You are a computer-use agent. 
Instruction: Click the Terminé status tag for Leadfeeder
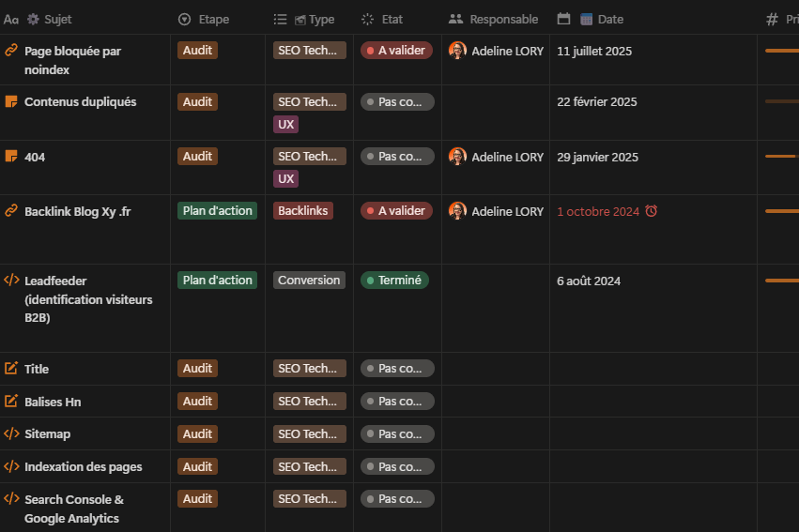394,280
